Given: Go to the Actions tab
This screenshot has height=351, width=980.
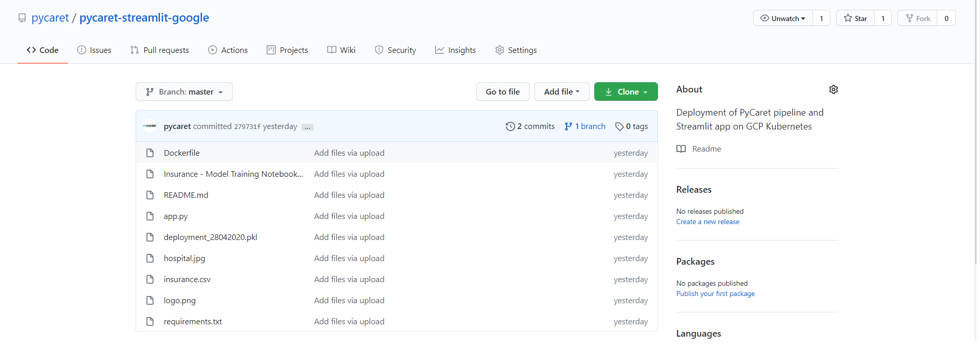Looking at the screenshot, I should (228, 50).
